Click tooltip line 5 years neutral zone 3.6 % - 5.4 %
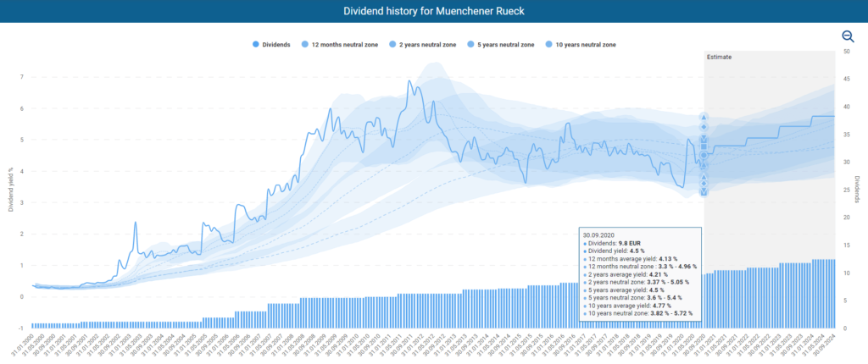 click(632, 297)
